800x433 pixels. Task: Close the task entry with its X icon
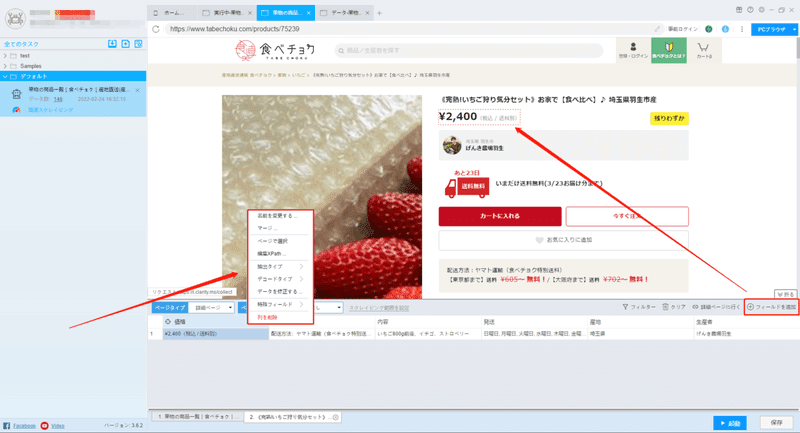pos(137,90)
